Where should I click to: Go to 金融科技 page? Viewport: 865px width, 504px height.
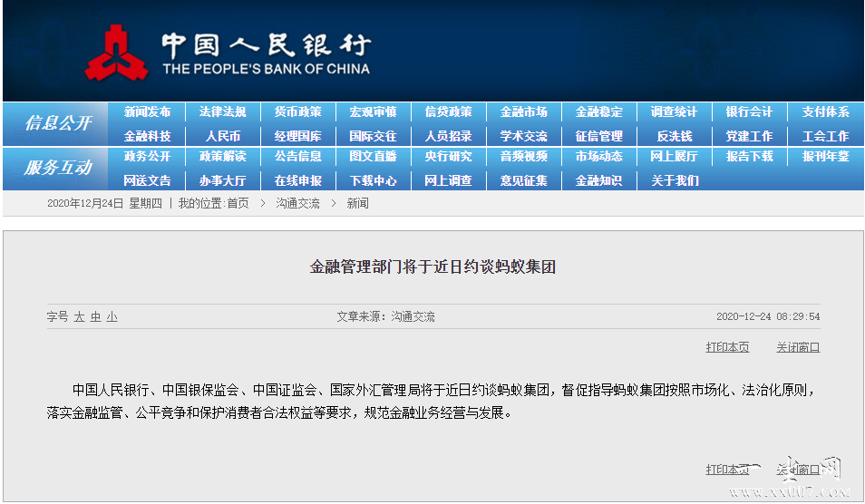coord(147,136)
